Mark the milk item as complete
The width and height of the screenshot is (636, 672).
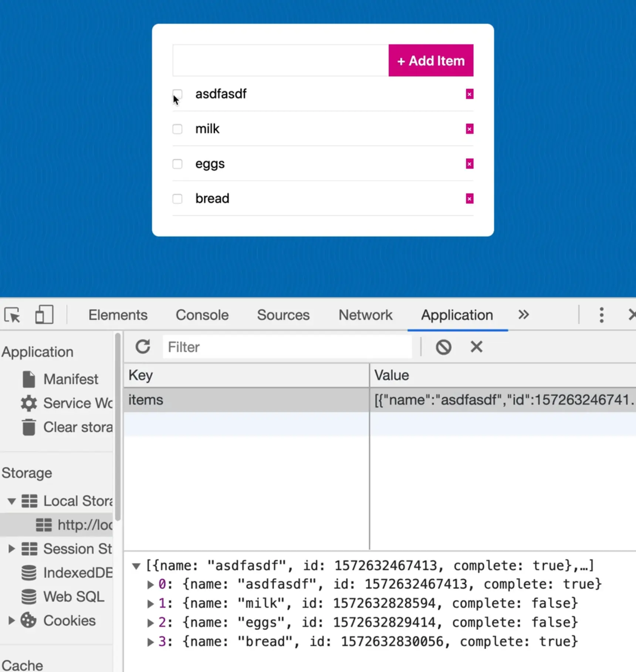coord(177,129)
